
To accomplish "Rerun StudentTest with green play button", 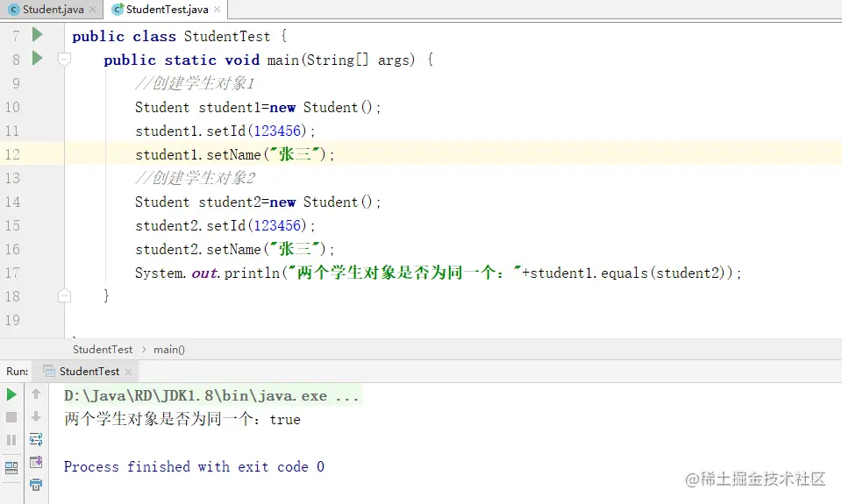I will coord(11,395).
